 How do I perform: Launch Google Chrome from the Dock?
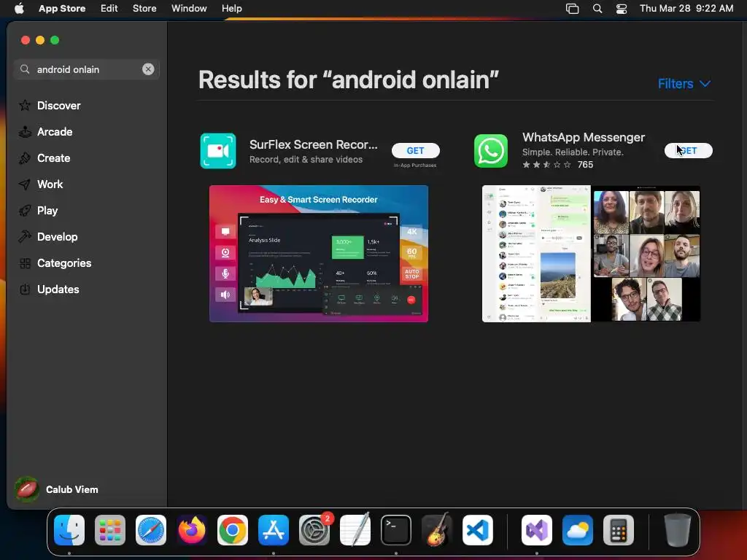pyautogui.click(x=233, y=530)
